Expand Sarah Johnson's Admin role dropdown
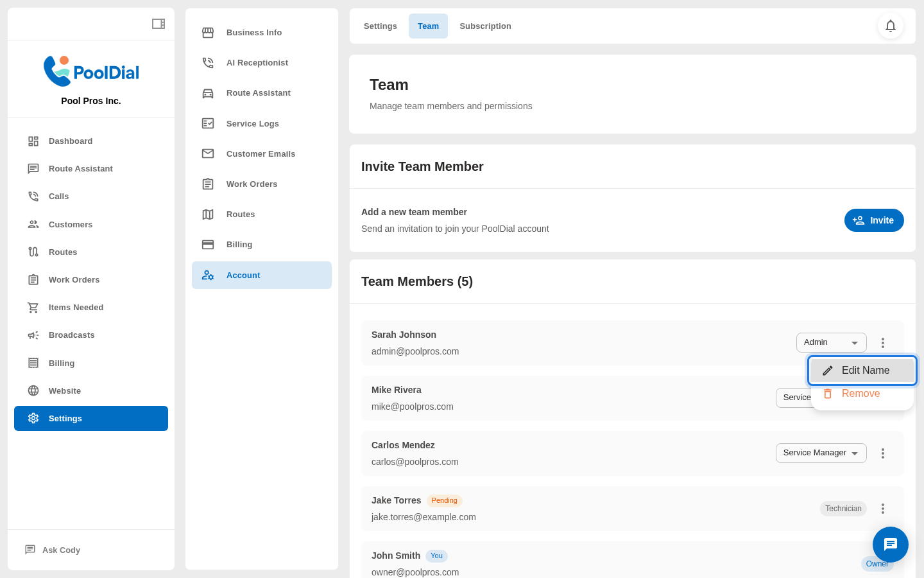This screenshot has width=924, height=578. pos(831,343)
